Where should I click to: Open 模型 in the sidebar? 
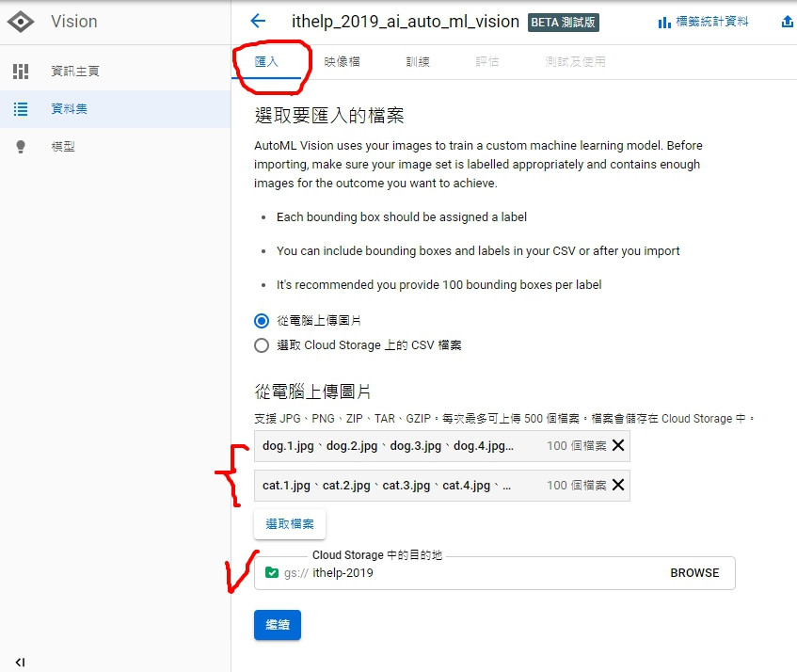click(63, 147)
